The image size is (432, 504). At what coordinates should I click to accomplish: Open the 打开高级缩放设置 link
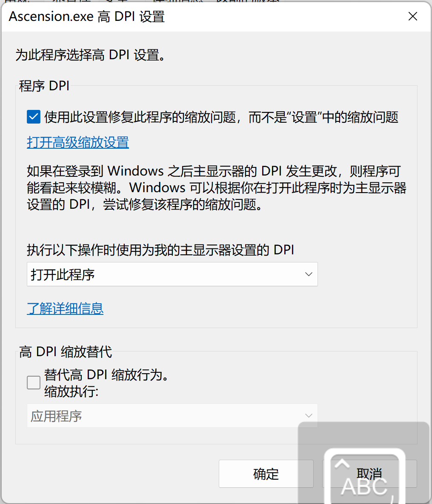[78, 142]
